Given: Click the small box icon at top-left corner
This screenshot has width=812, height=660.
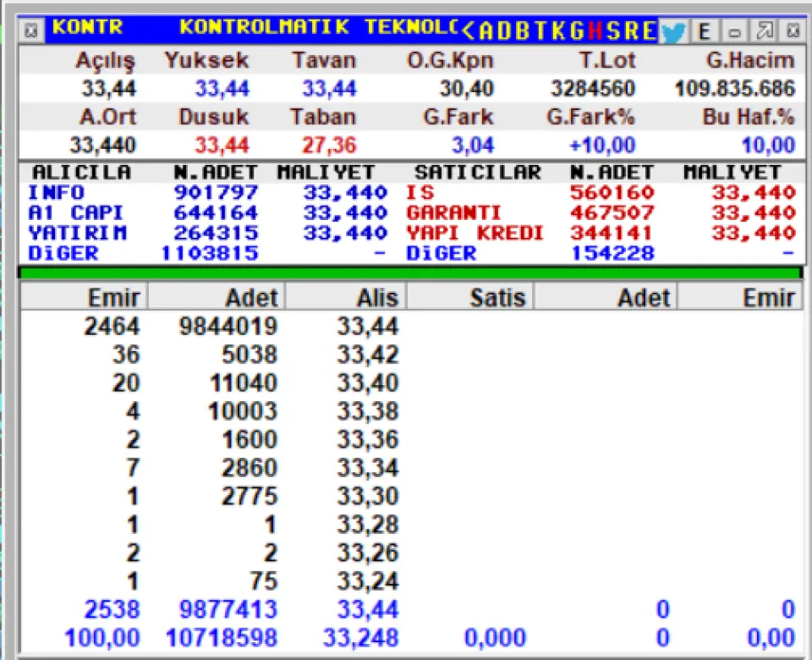Looking at the screenshot, I should coord(31,31).
